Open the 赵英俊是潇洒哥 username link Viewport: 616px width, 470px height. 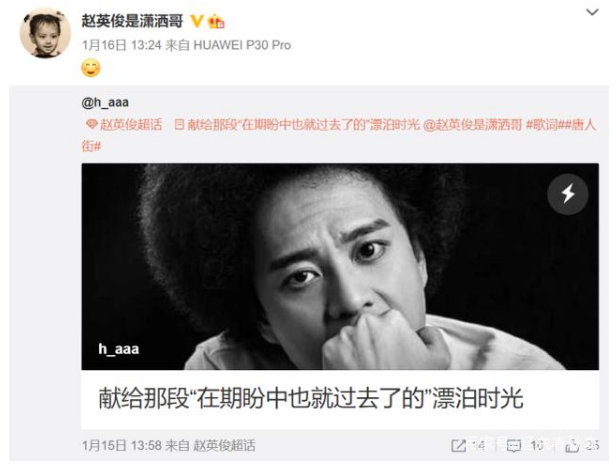pyautogui.click(x=132, y=21)
